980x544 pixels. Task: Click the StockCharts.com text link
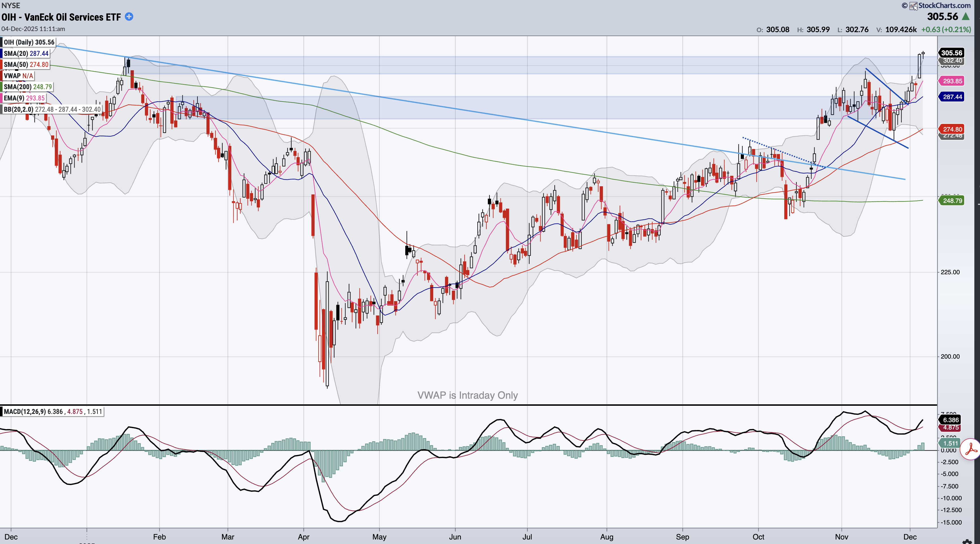(944, 6)
